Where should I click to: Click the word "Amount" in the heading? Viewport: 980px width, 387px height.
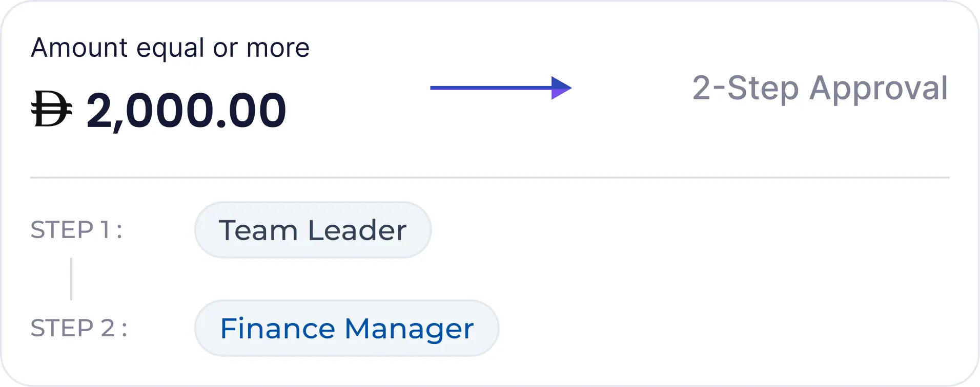[x=79, y=48]
